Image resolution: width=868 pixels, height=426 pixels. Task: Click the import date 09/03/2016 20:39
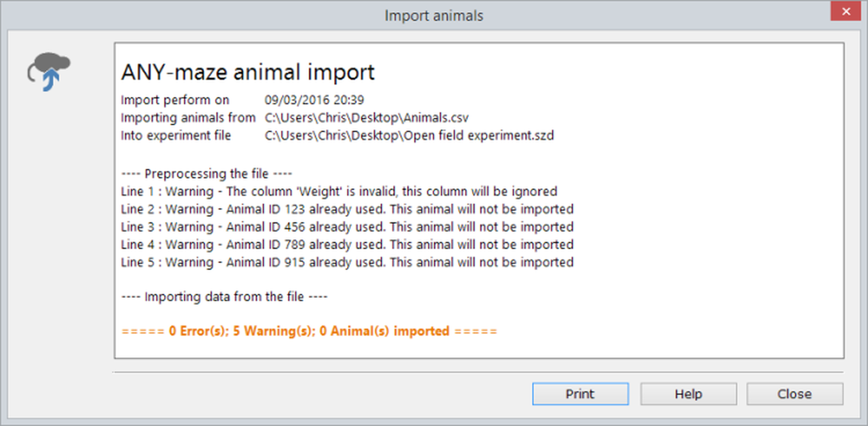click(314, 100)
